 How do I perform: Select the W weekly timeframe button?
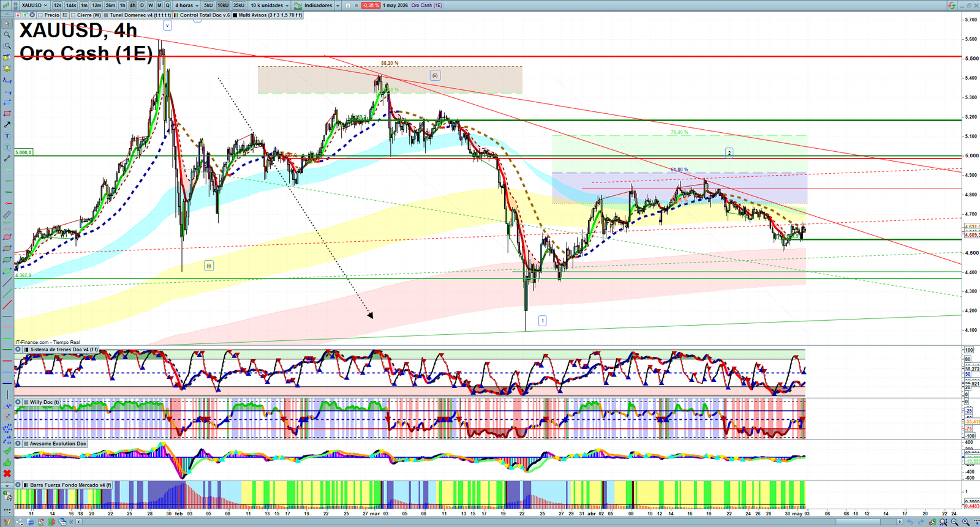click(x=150, y=6)
